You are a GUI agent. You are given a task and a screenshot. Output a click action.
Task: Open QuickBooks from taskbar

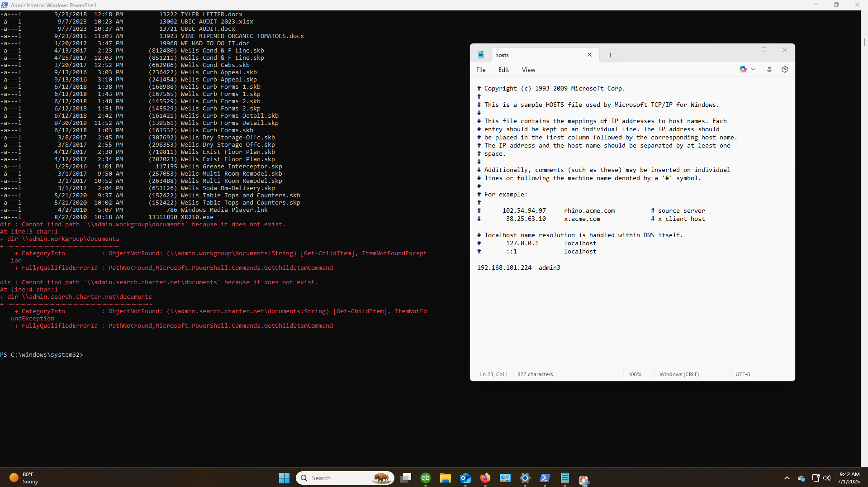click(x=426, y=478)
